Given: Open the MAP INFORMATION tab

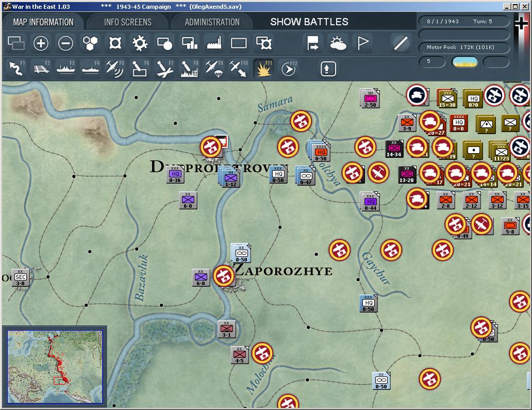Looking at the screenshot, I should pos(43,22).
